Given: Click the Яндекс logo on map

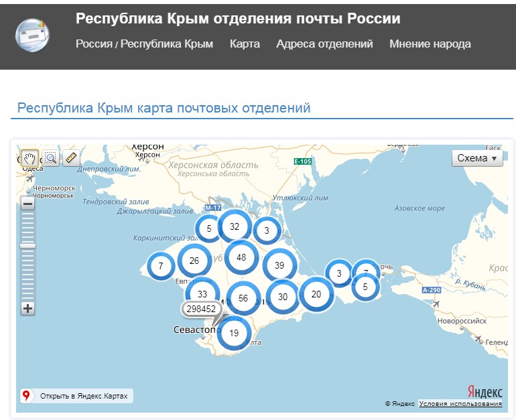Looking at the screenshot, I should coord(485,392).
